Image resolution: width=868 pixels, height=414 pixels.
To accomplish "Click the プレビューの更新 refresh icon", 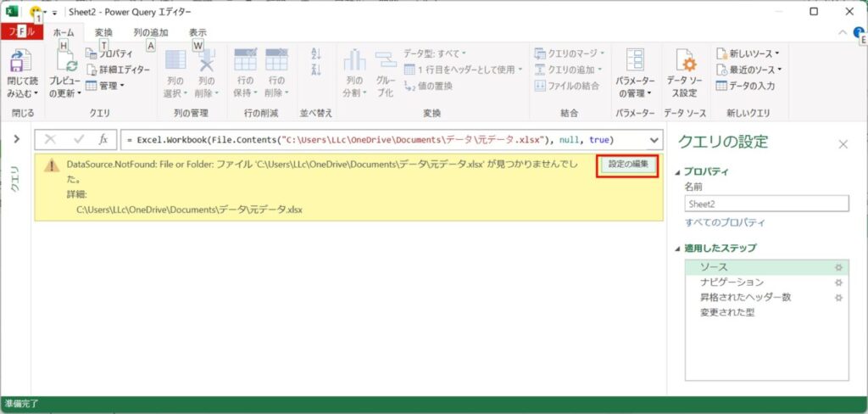I will click(x=65, y=61).
